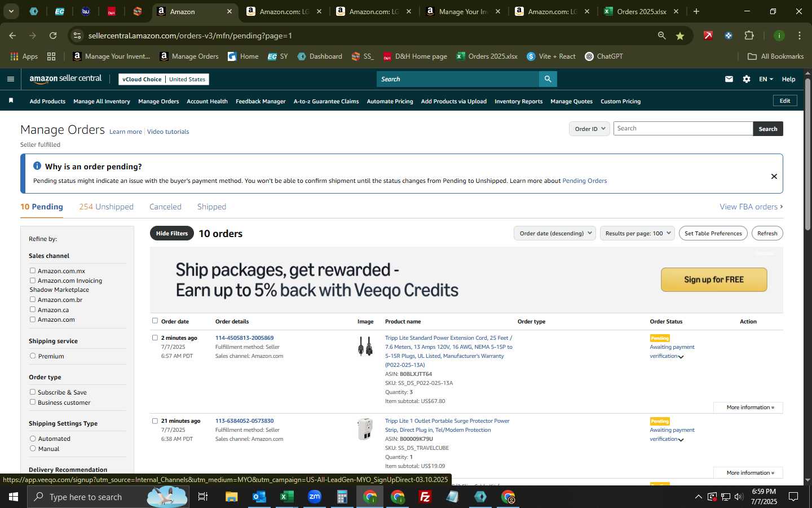
Task: Bookmark this page with the star icon
Action: 680,36
